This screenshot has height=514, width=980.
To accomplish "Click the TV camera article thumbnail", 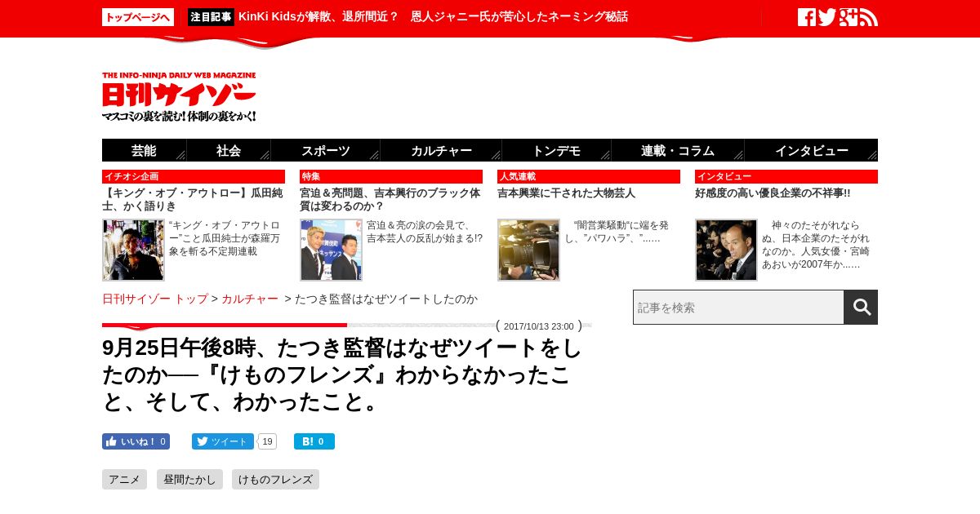I will [528, 250].
